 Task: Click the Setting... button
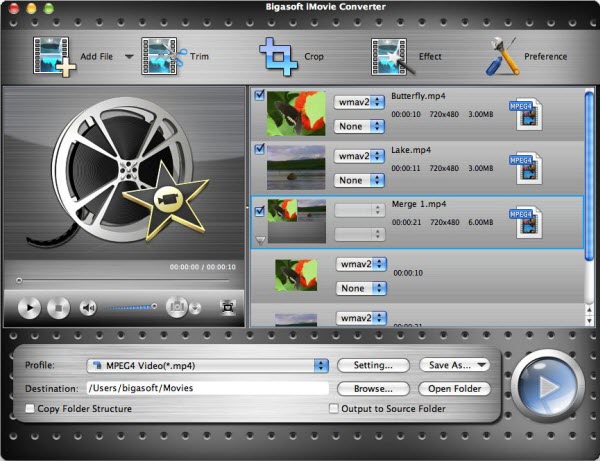coord(373,365)
